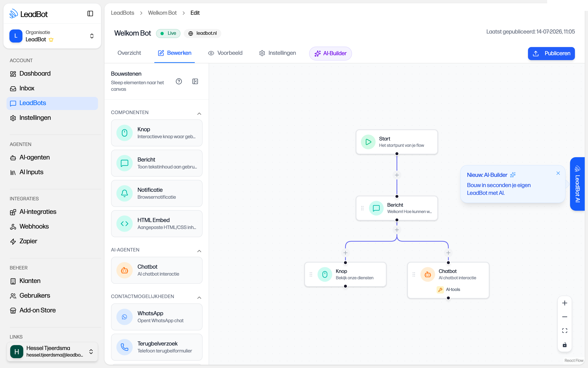Click the Laatst gepubliceerd timestamp text
Image resolution: width=588 pixels, height=368 pixels.
[x=530, y=32]
